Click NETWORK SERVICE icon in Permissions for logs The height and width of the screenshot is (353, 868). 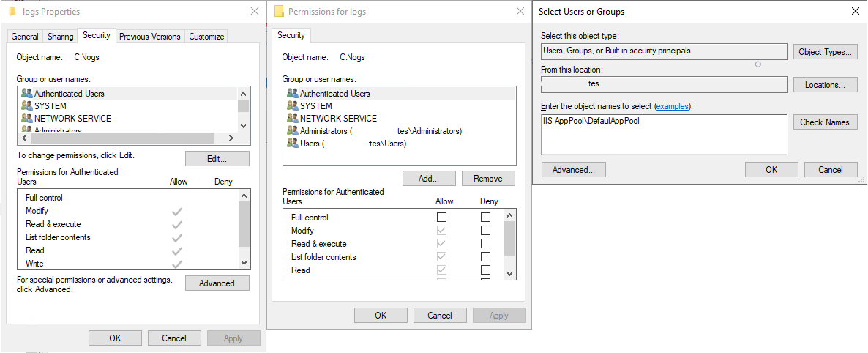coord(292,118)
